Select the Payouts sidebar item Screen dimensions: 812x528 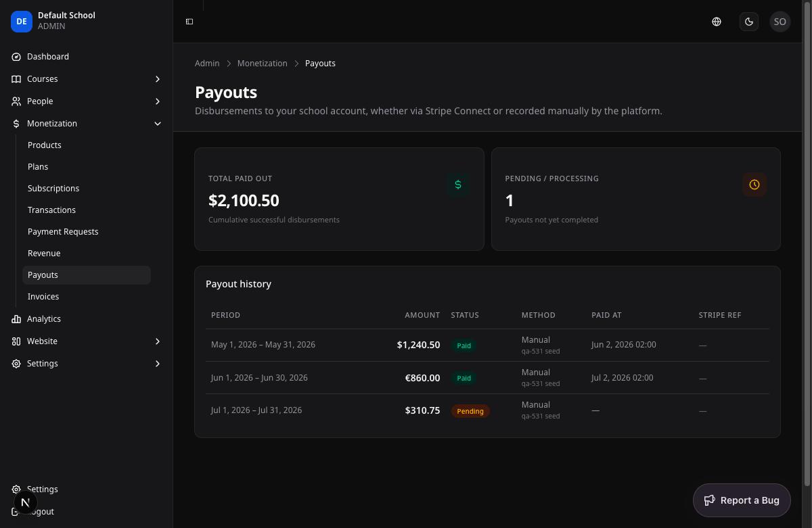[x=87, y=275]
